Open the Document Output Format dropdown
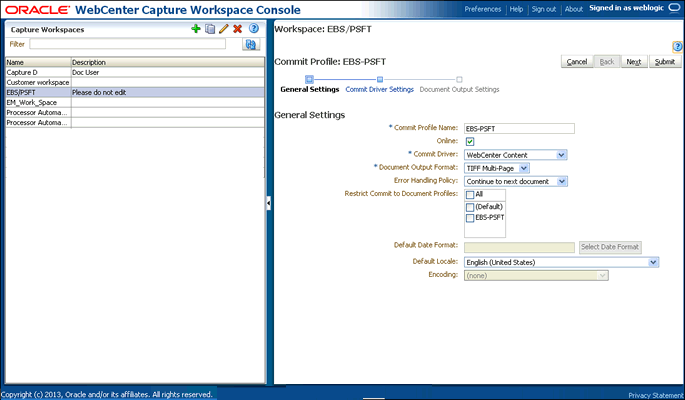The image size is (685, 400). coord(497,168)
